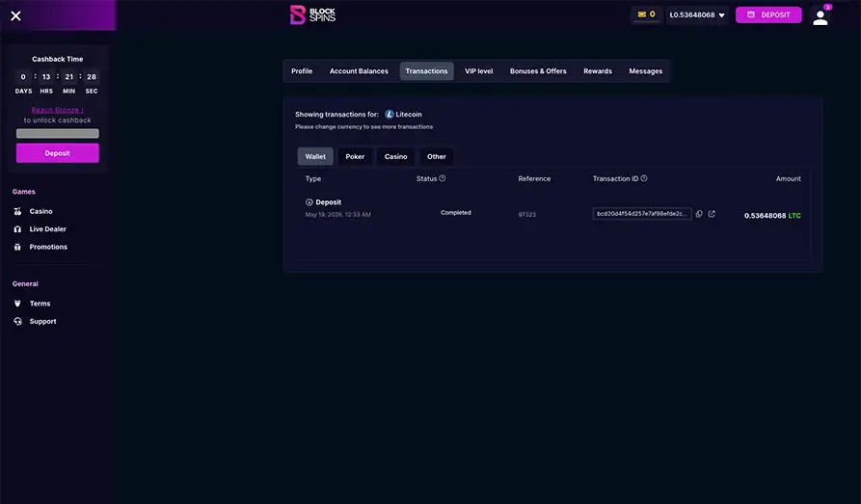The width and height of the screenshot is (861, 504).
Task: Switch to the Profile tab
Action: 302,71
